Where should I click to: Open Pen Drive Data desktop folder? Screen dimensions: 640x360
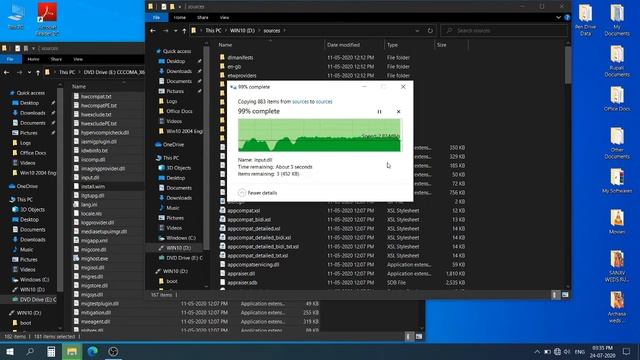[x=585, y=20]
